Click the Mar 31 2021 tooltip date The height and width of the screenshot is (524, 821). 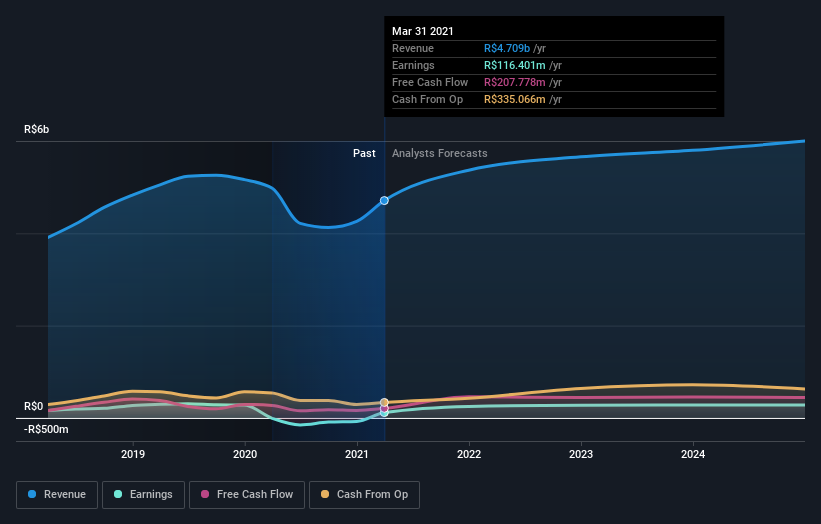click(x=423, y=31)
